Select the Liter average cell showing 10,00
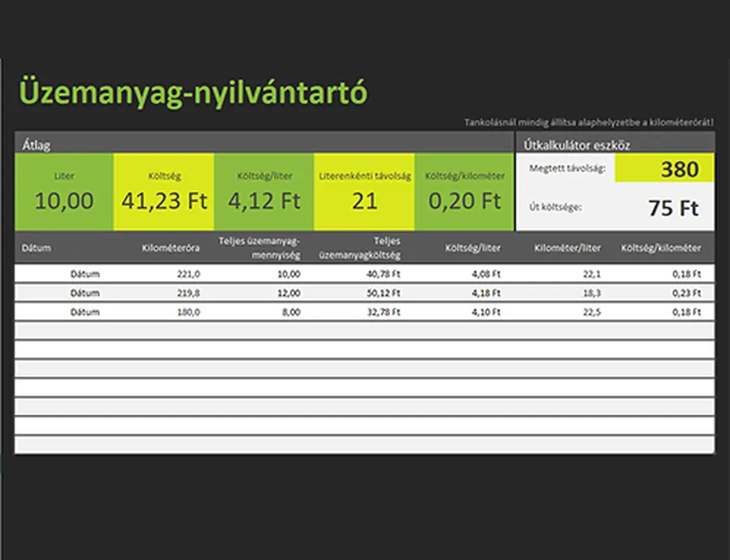The height and width of the screenshot is (560, 730). pos(64,199)
